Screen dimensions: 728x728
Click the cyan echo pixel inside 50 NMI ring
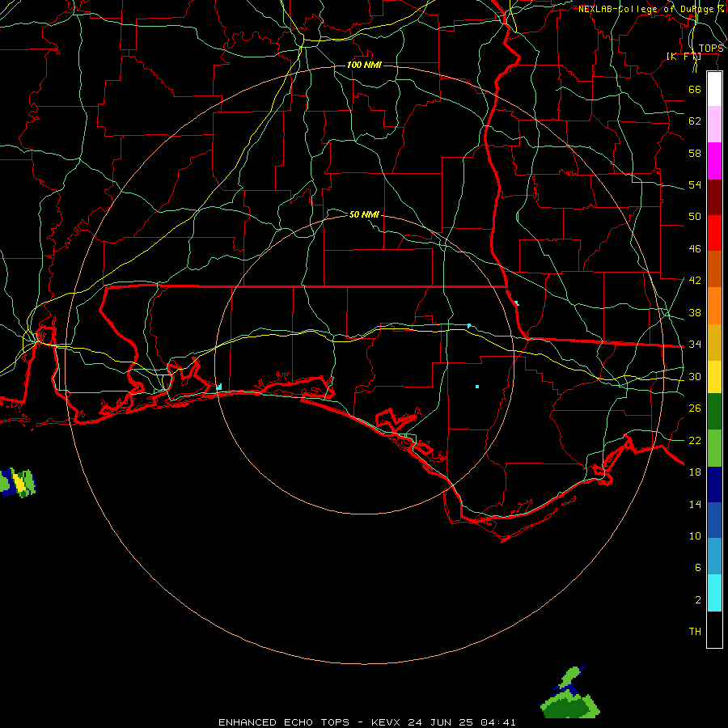click(x=476, y=387)
